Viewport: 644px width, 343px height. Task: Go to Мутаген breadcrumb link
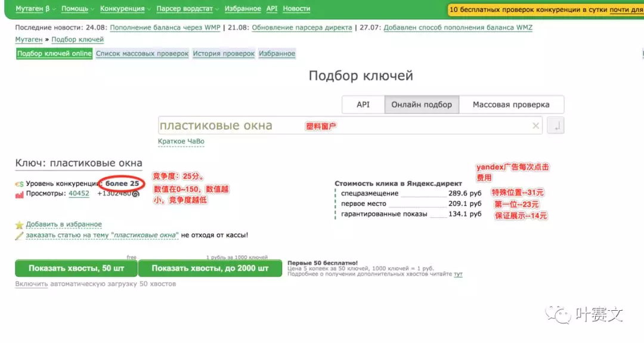(29, 39)
